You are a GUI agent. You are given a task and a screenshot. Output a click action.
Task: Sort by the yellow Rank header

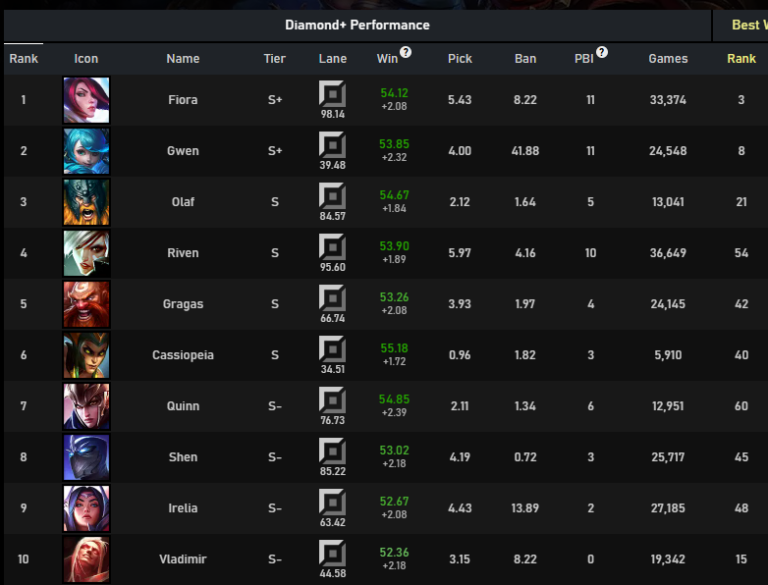pos(742,59)
